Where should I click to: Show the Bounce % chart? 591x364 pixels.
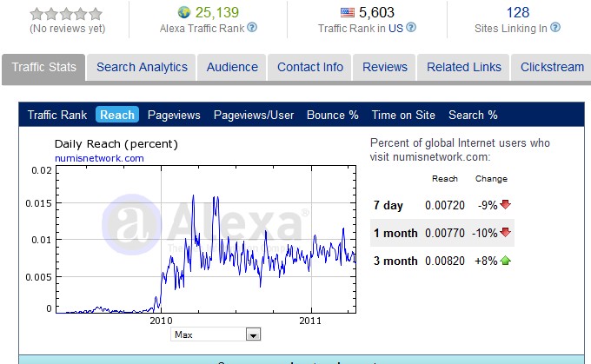coord(332,115)
